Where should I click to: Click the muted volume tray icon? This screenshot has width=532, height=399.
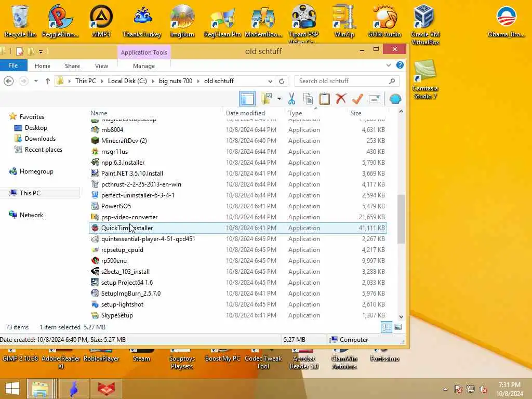[483, 389]
